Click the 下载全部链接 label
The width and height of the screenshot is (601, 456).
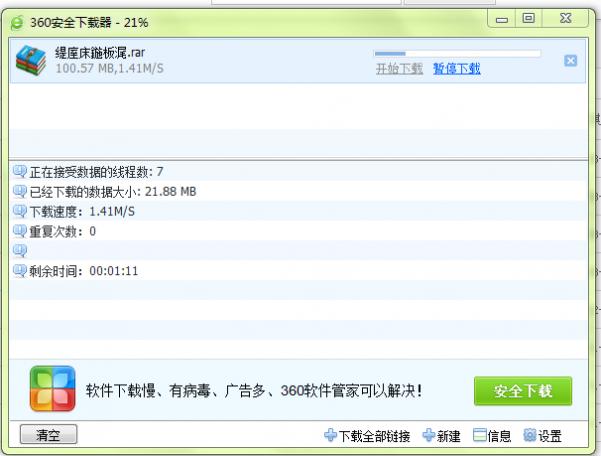click(374, 436)
